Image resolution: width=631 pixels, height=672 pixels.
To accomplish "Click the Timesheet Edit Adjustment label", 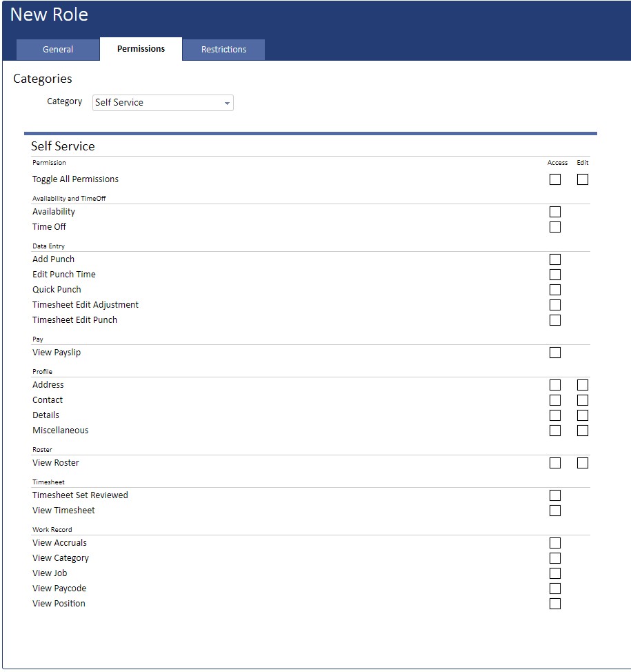I will (x=86, y=305).
